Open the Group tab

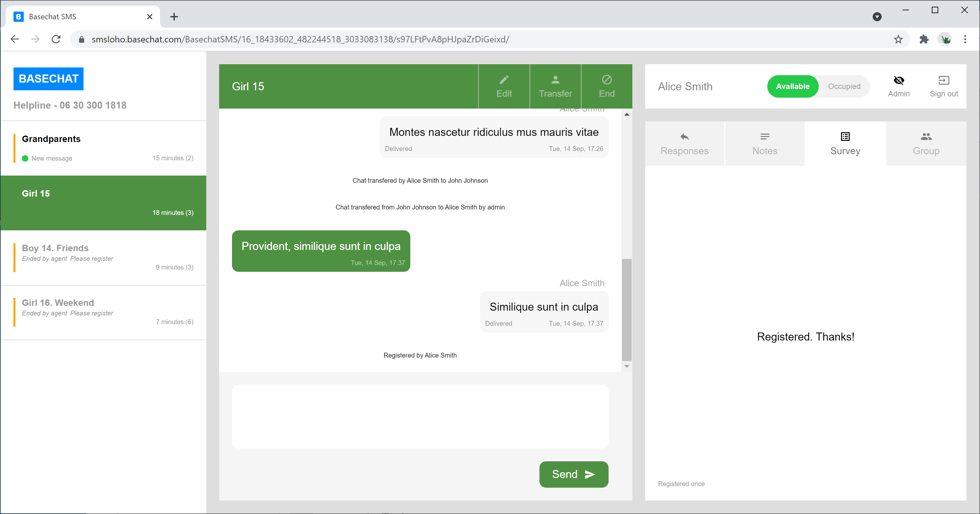click(x=926, y=144)
